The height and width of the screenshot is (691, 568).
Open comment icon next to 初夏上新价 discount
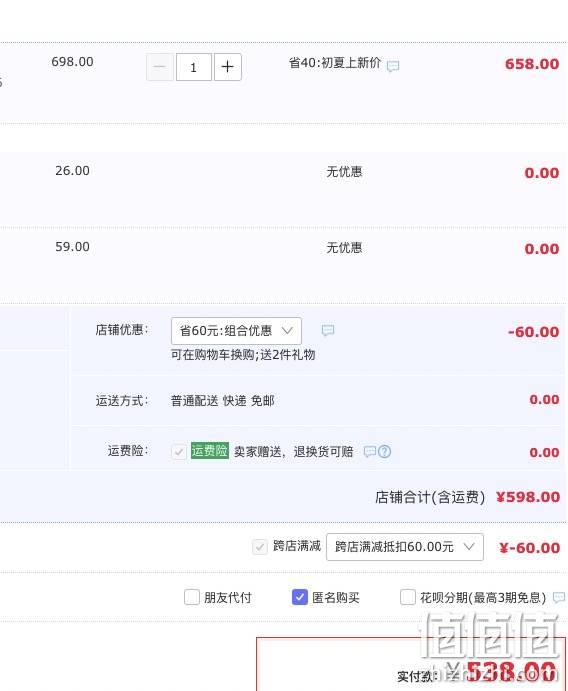(393, 66)
